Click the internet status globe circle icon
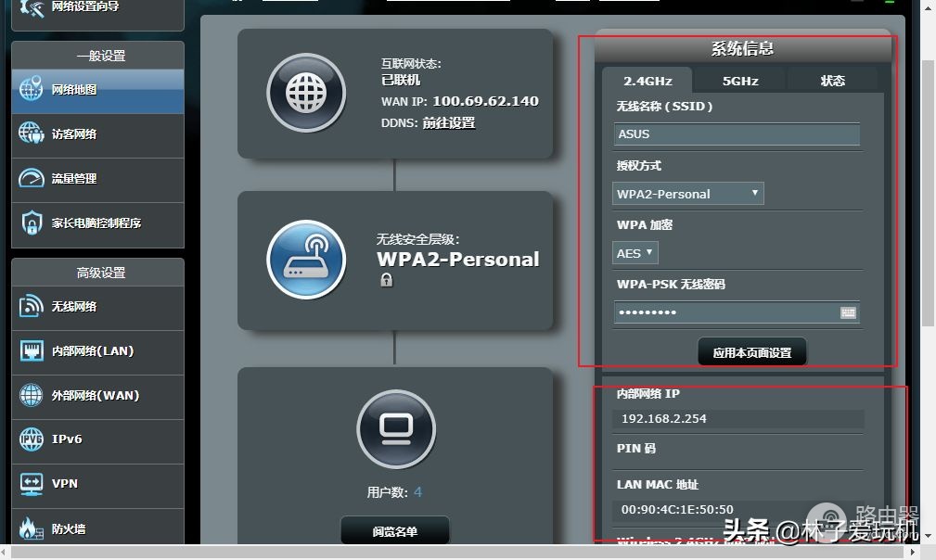The image size is (936, 560). [x=306, y=93]
